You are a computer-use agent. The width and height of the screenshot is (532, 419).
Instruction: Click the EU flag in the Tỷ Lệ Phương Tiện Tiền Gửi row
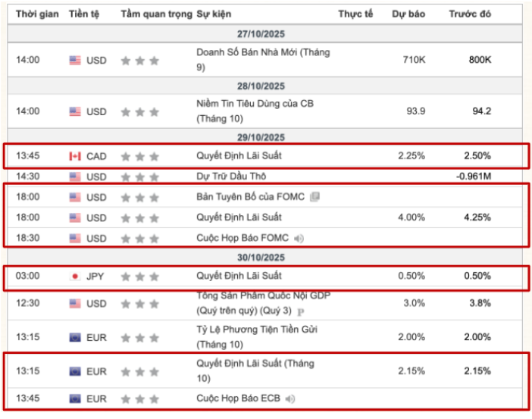coord(75,337)
